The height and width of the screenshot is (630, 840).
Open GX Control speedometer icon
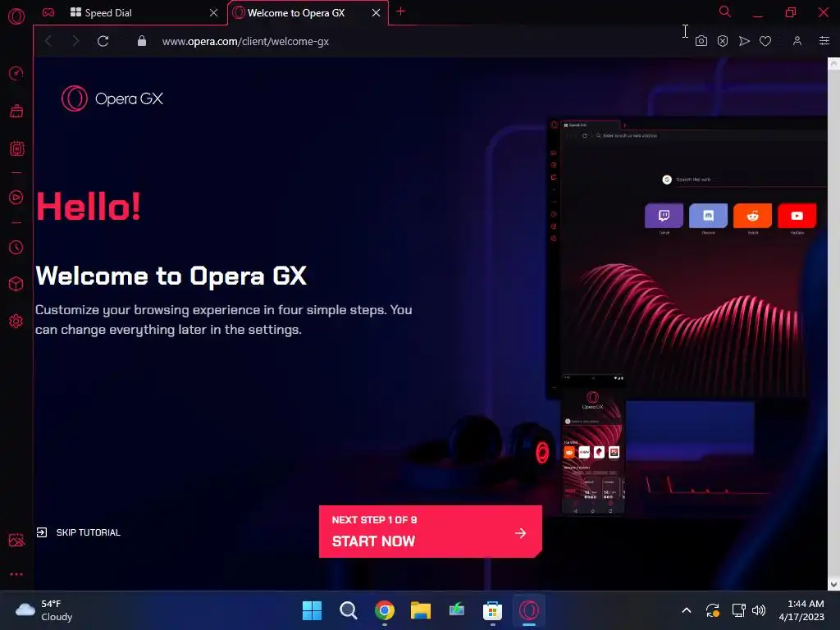click(x=16, y=73)
